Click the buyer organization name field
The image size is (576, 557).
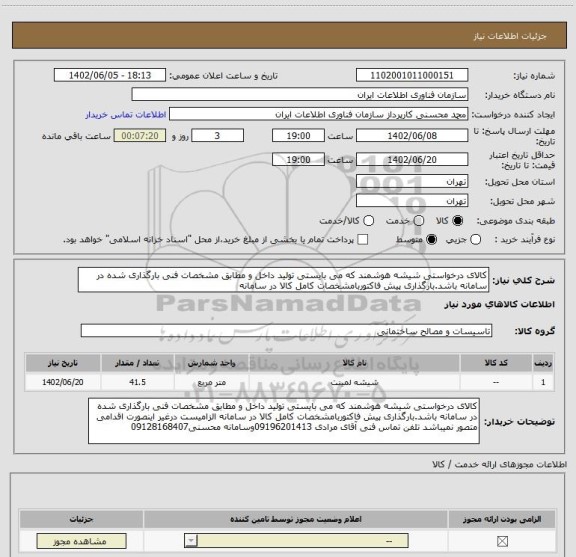pyautogui.click(x=300, y=95)
